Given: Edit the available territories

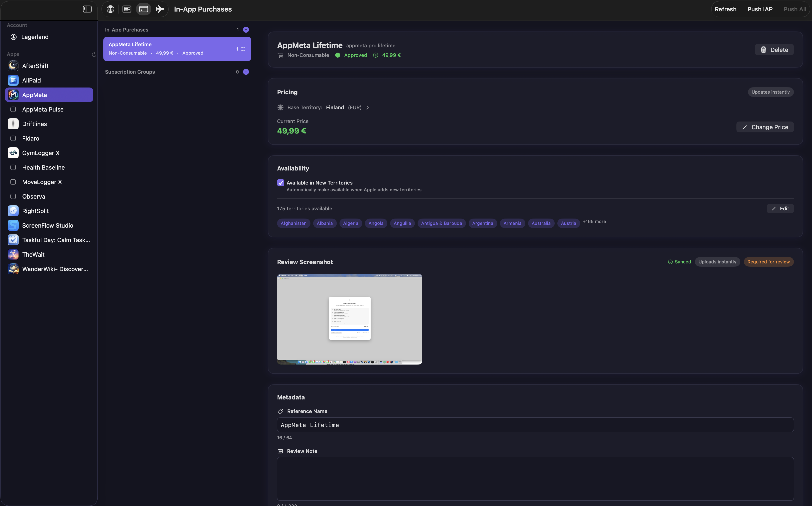Looking at the screenshot, I should pyautogui.click(x=780, y=209).
